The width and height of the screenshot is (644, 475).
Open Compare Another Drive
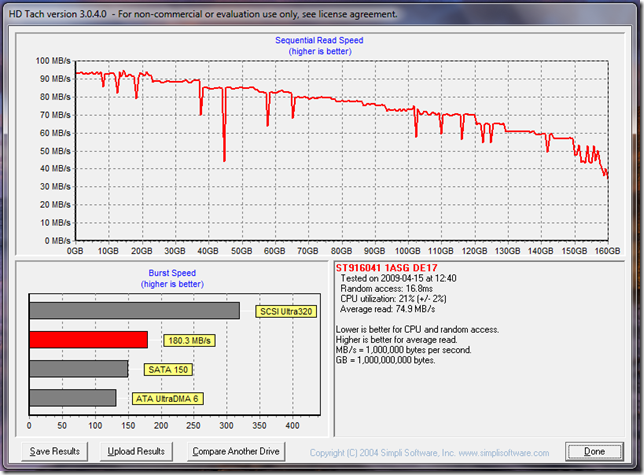click(235, 451)
